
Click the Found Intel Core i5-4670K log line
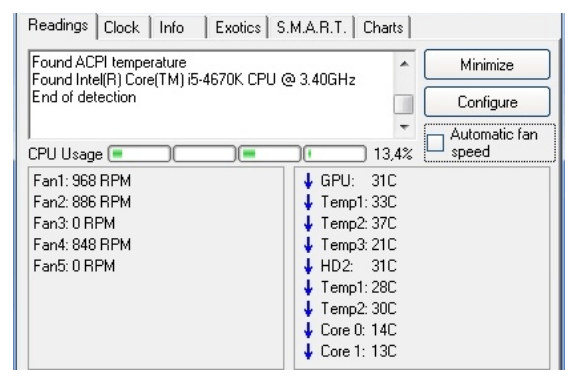click(x=193, y=80)
